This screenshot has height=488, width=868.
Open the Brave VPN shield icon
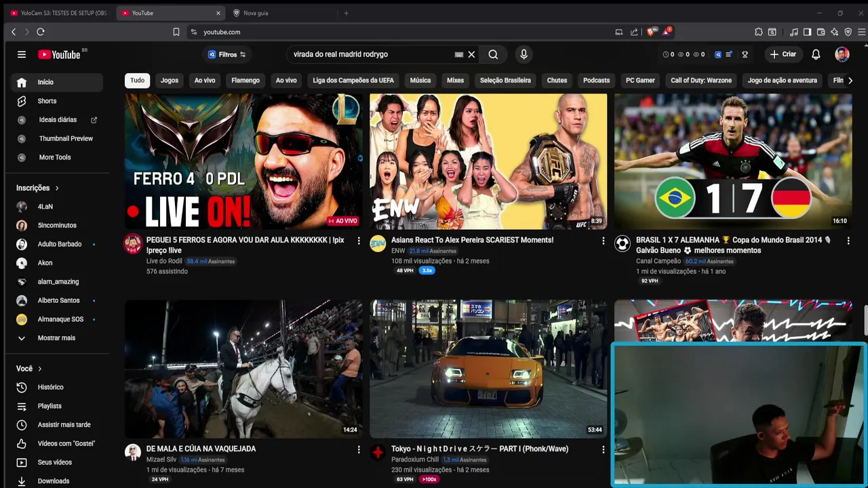click(x=848, y=32)
